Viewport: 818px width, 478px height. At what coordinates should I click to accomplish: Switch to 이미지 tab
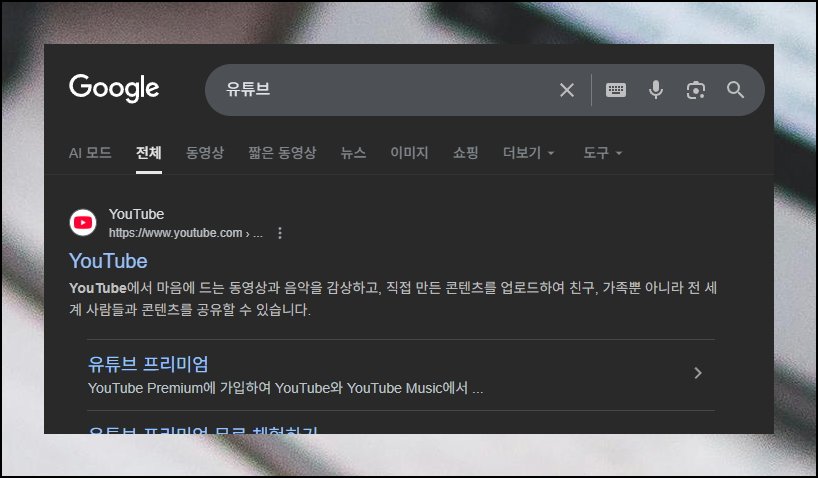tap(410, 153)
